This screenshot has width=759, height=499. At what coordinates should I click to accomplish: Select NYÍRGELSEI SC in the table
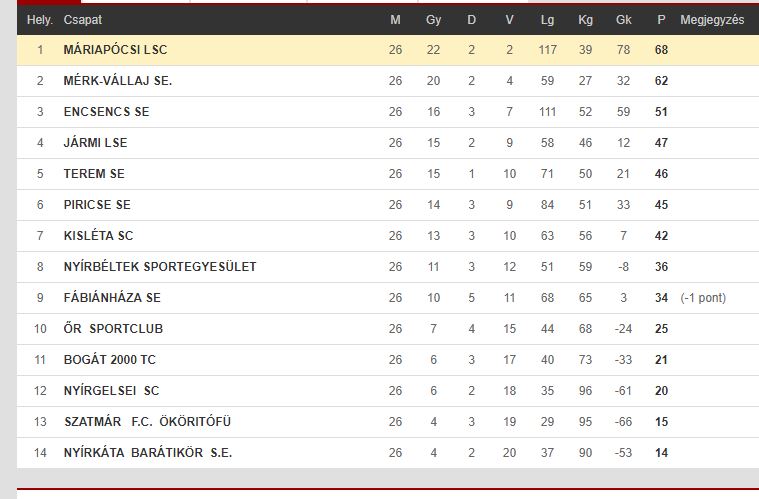tap(111, 391)
